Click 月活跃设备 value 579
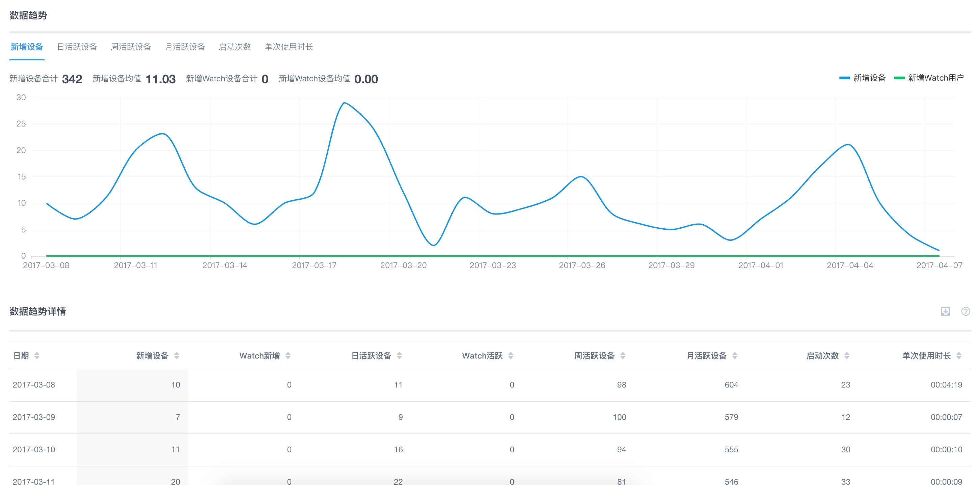The width and height of the screenshot is (980, 485). pos(731,417)
